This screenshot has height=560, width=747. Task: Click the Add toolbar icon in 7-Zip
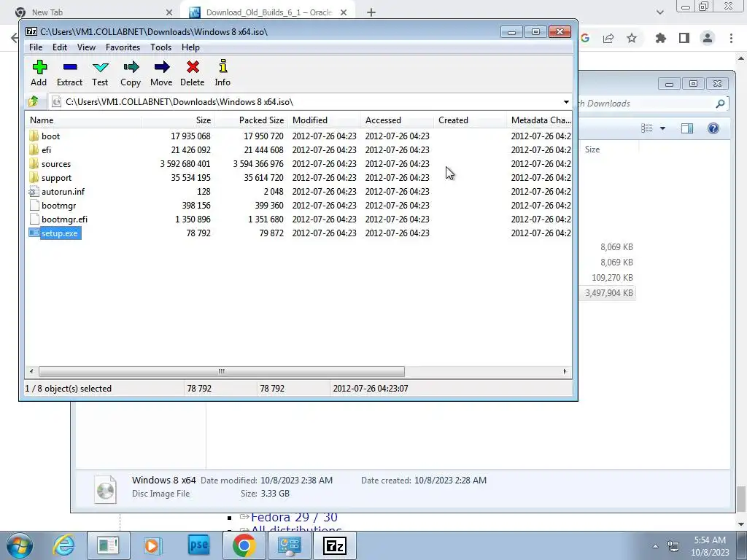click(39, 66)
